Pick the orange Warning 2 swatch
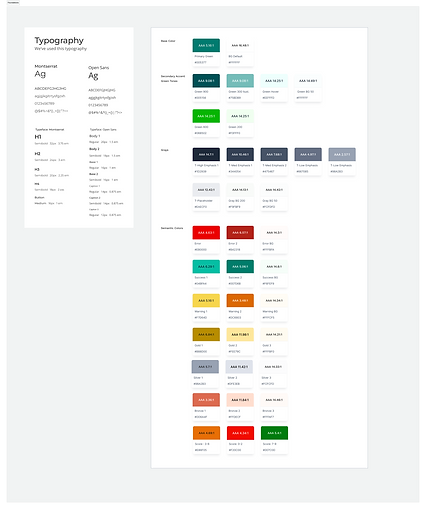426x509 pixels. [240, 300]
